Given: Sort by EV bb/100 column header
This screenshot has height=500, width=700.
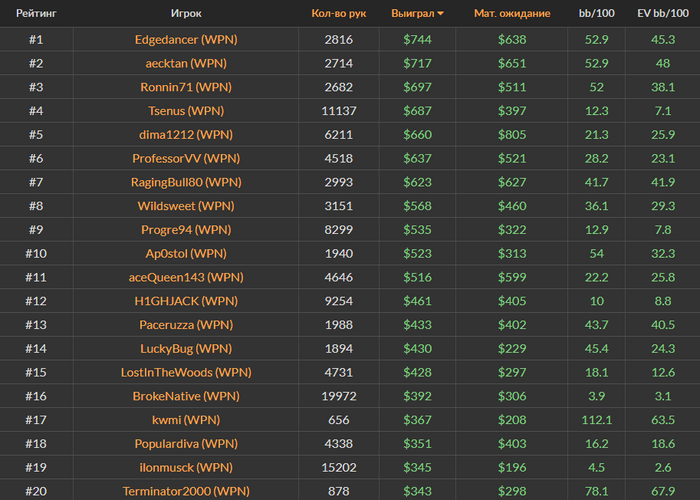Looking at the screenshot, I should [x=662, y=14].
